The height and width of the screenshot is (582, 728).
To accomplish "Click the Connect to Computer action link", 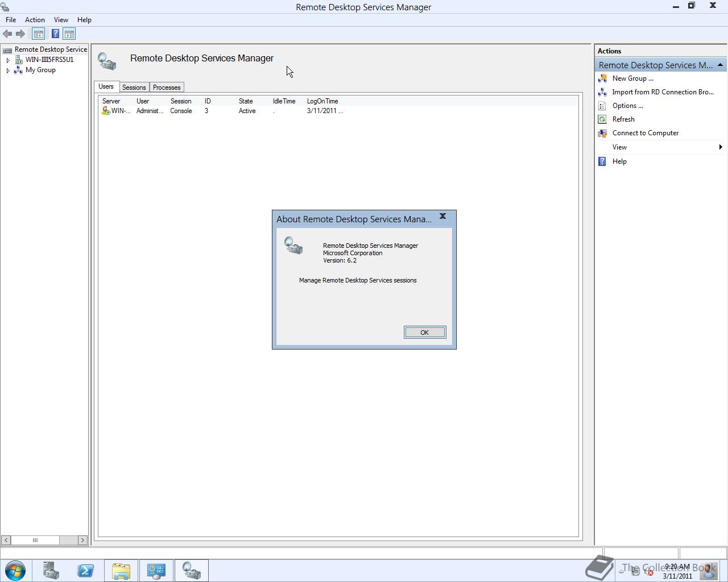I will (x=646, y=133).
